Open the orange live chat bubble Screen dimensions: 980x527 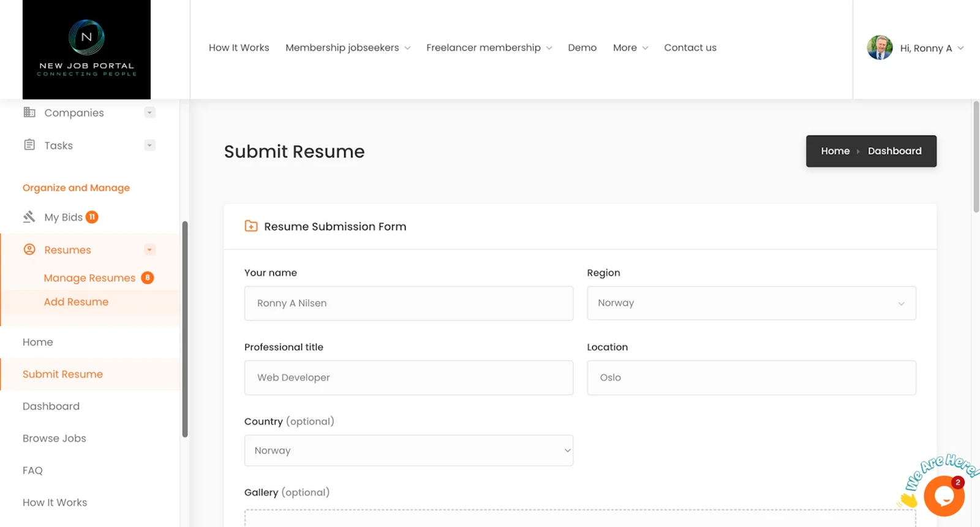click(944, 495)
